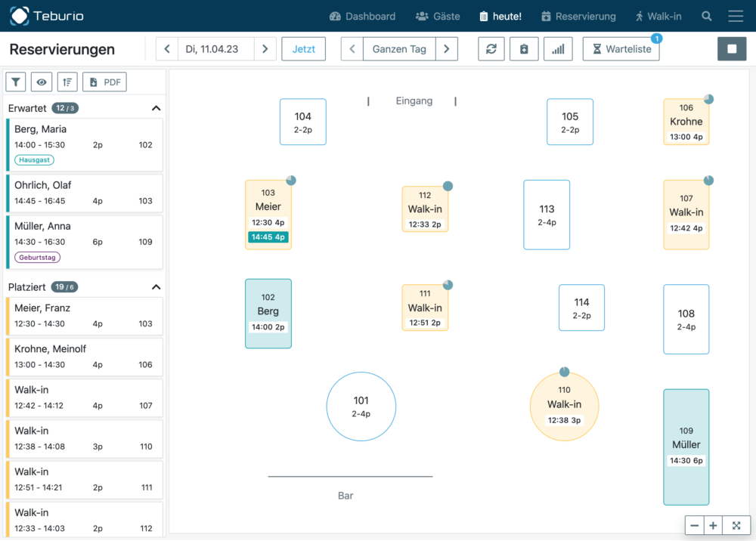
Task: Export the reservation list as PDF
Action: 104,82
